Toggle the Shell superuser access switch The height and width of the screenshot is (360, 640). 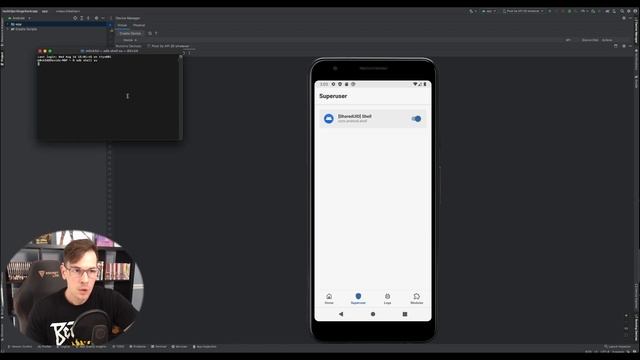[416, 119]
